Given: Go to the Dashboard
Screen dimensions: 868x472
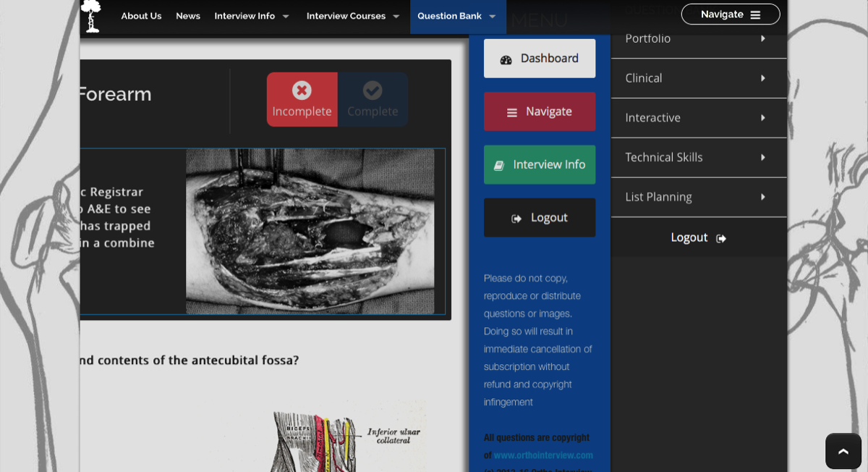Looking at the screenshot, I should tap(540, 59).
